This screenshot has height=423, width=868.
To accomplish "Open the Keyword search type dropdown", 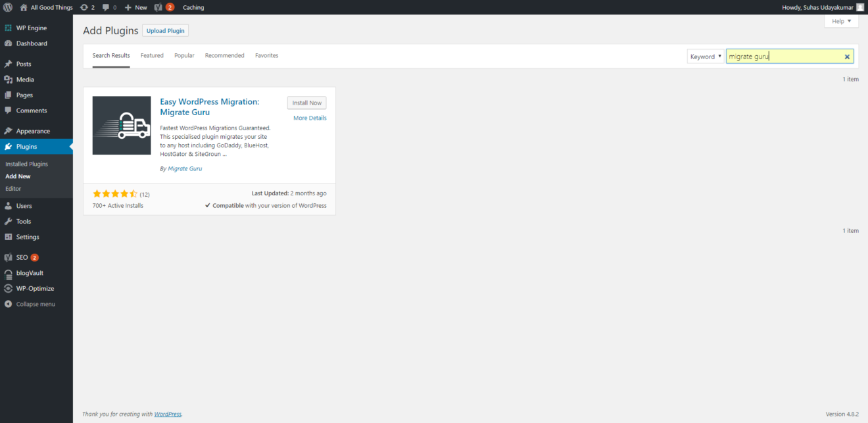I will pyautogui.click(x=706, y=57).
